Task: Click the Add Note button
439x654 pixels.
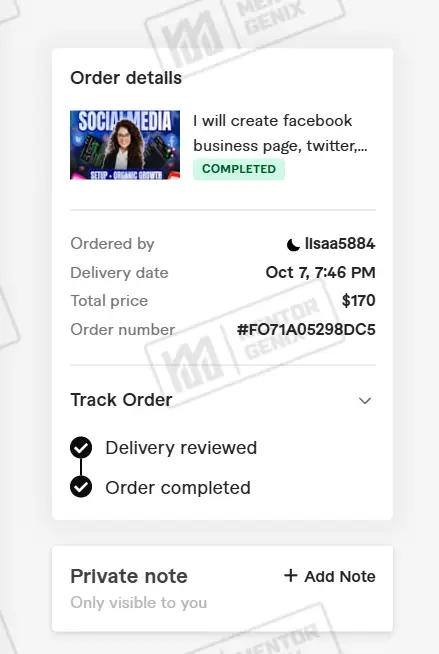Action: click(x=330, y=576)
